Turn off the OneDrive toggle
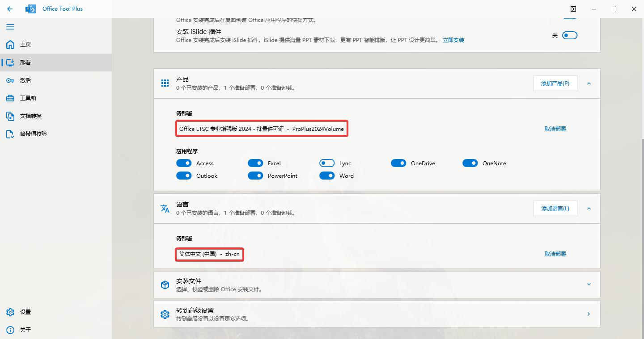This screenshot has width=644, height=339. (x=398, y=163)
